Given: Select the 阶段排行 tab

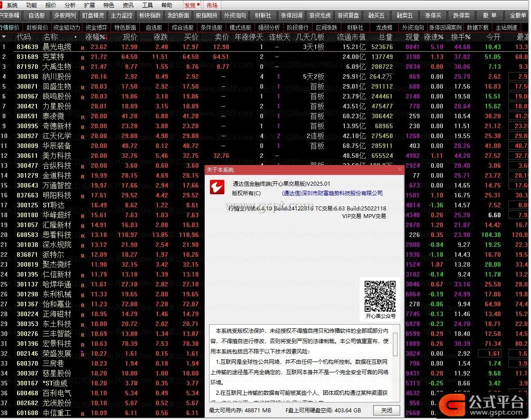Looking at the screenshot, I should 298,27.
